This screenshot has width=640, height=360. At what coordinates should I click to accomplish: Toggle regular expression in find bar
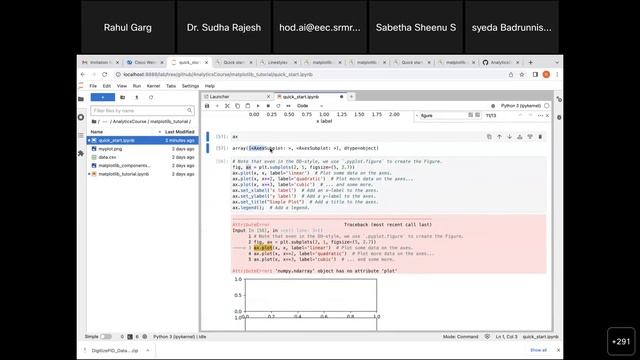(477, 116)
